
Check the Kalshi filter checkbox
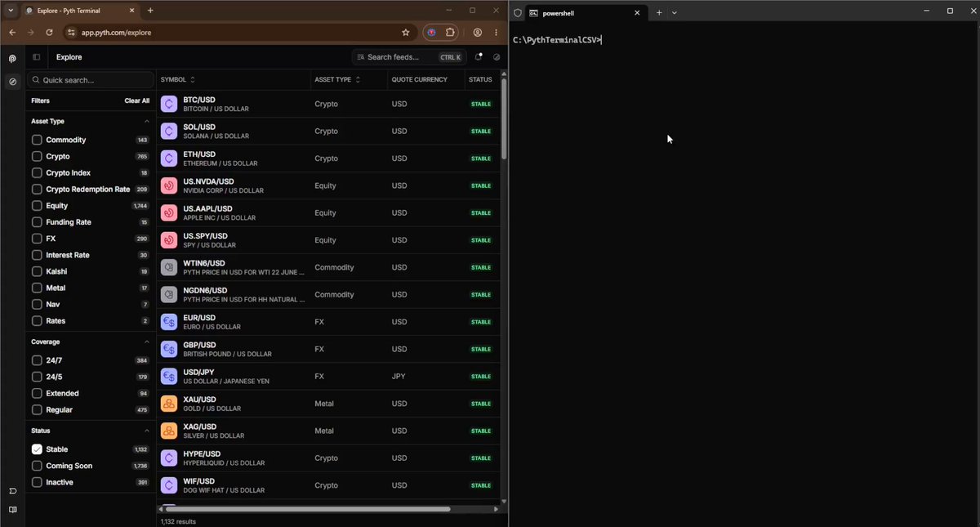[37, 271]
